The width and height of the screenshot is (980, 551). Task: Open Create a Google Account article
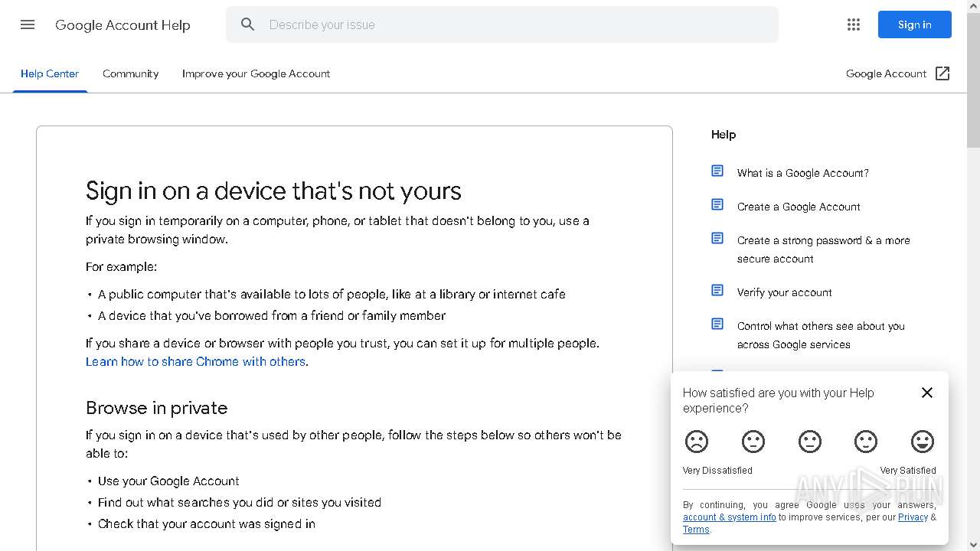(x=799, y=207)
